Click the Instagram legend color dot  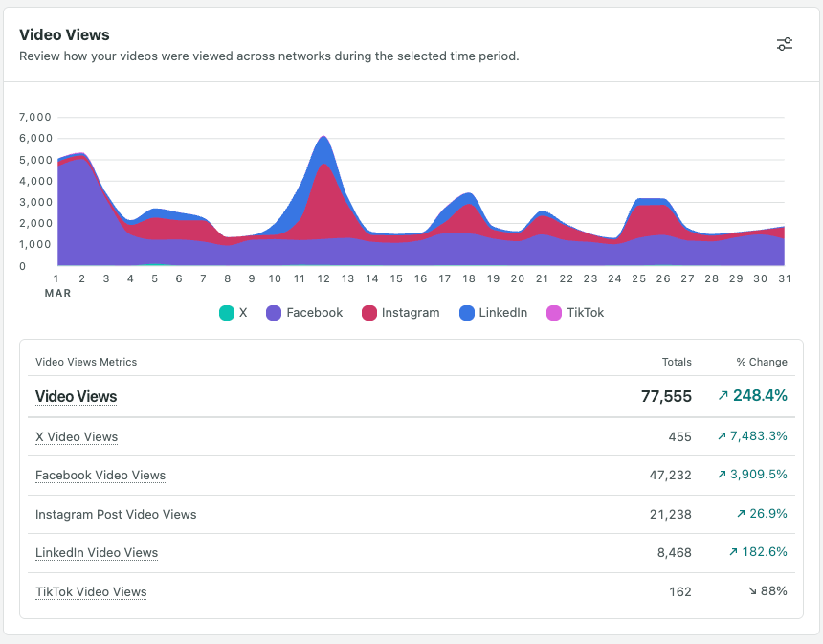pos(370,312)
